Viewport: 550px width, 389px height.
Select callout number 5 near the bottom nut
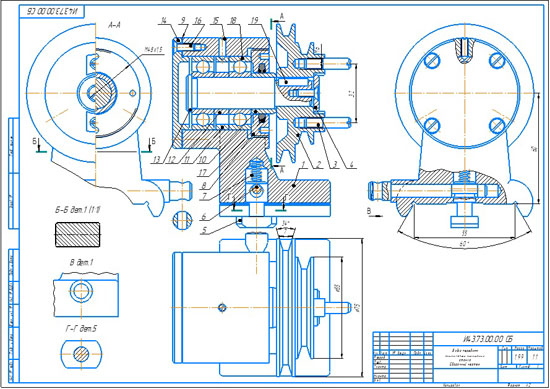coord(204,230)
